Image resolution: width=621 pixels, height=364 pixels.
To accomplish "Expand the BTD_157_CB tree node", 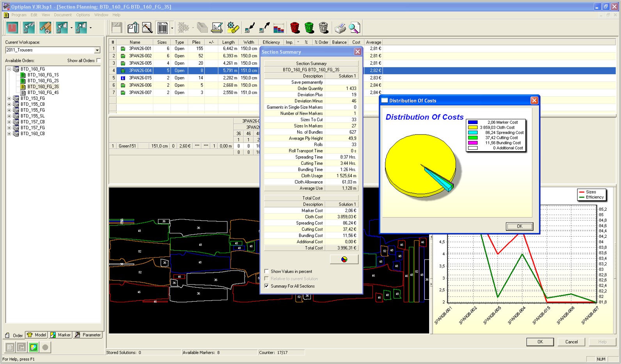I will point(9,122).
